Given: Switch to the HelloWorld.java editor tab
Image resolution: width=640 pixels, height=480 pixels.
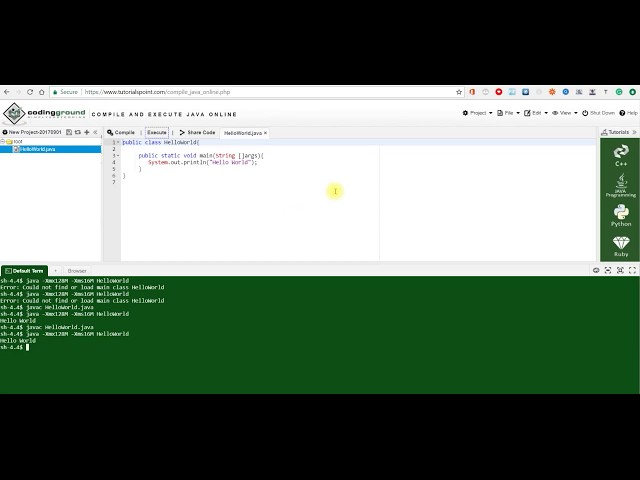Looking at the screenshot, I should point(243,133).
